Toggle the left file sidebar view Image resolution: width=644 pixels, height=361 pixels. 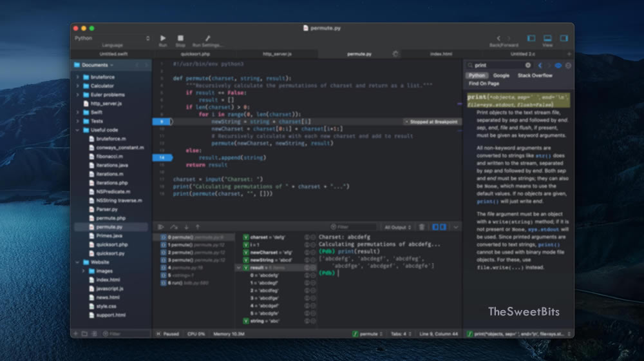(x=531, y=38)
